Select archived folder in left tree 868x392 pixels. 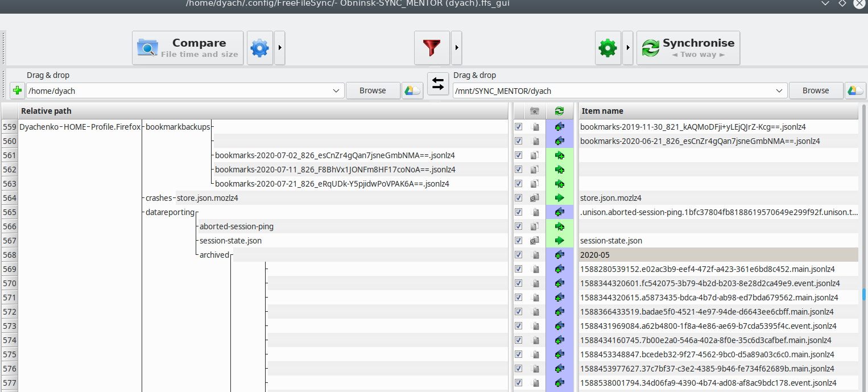click(x=214, y=255)
